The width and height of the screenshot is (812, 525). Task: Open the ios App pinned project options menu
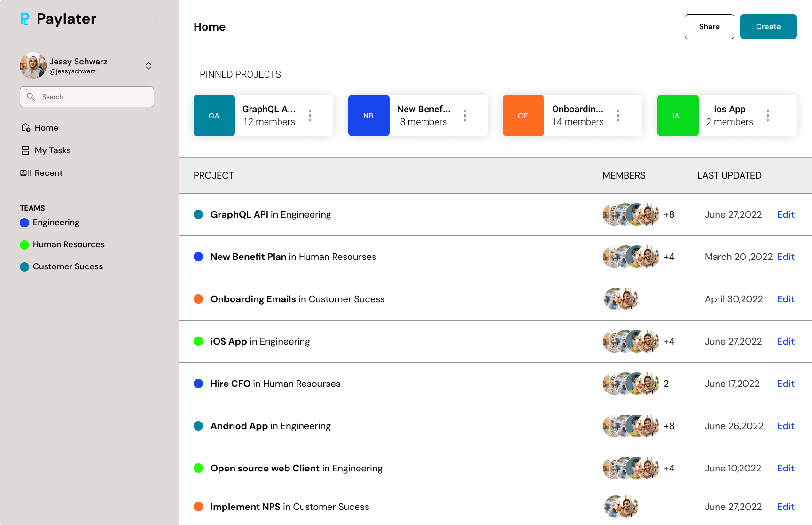768,115
